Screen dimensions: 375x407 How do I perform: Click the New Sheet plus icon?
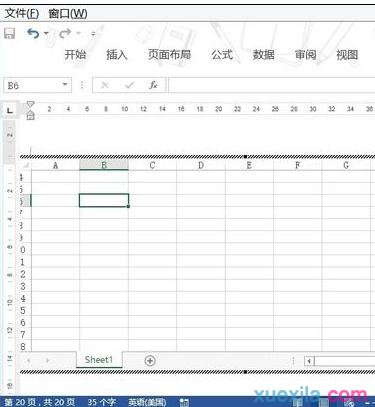click(x=150, y=360)
